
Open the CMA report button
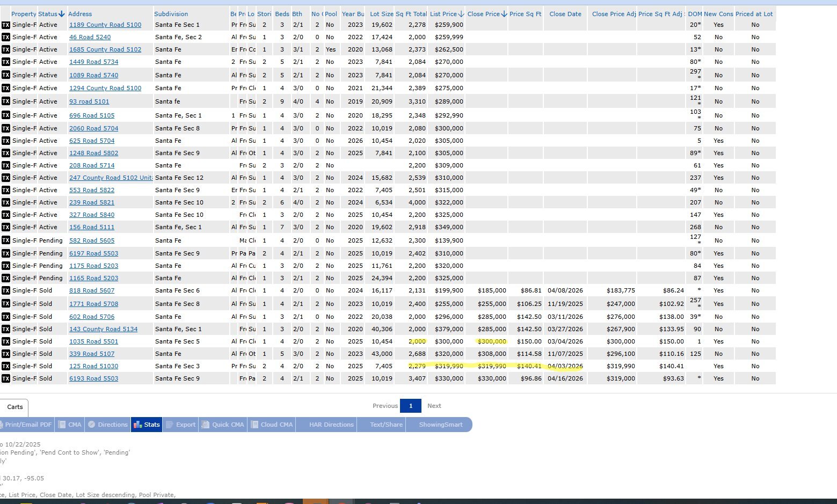click(x=69, y=425)
